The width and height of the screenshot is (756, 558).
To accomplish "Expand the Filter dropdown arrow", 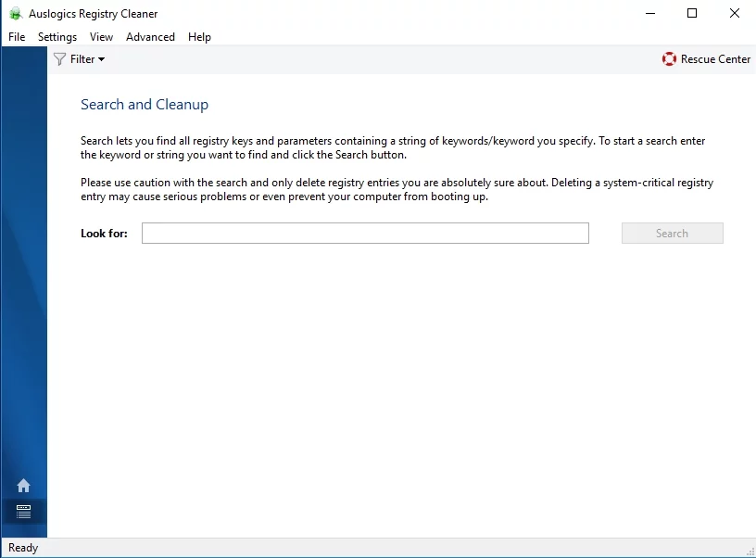I will click(x=101, y=59).
